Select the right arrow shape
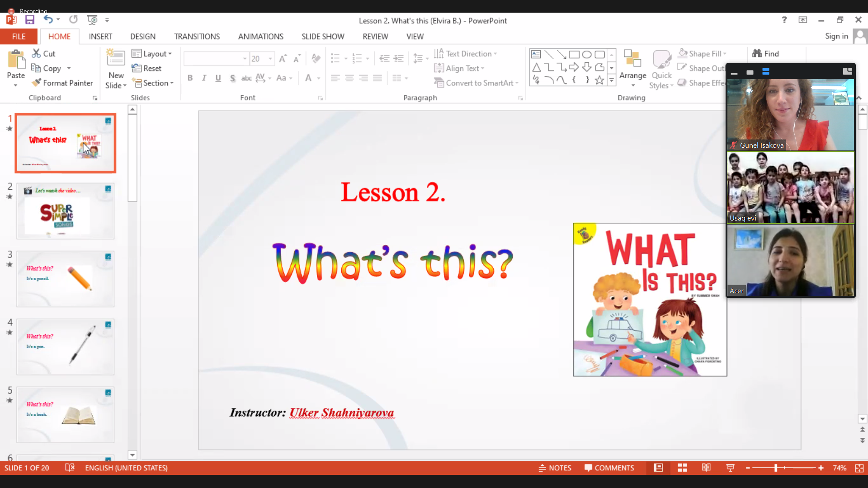The width and height of the screenshot is (868, 488). [574, 67]
